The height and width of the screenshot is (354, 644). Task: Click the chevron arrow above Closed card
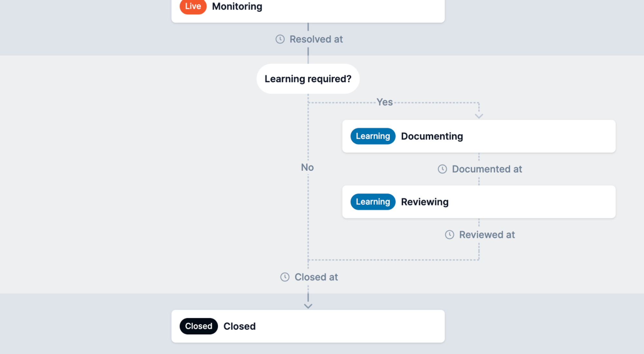(308, 306)
